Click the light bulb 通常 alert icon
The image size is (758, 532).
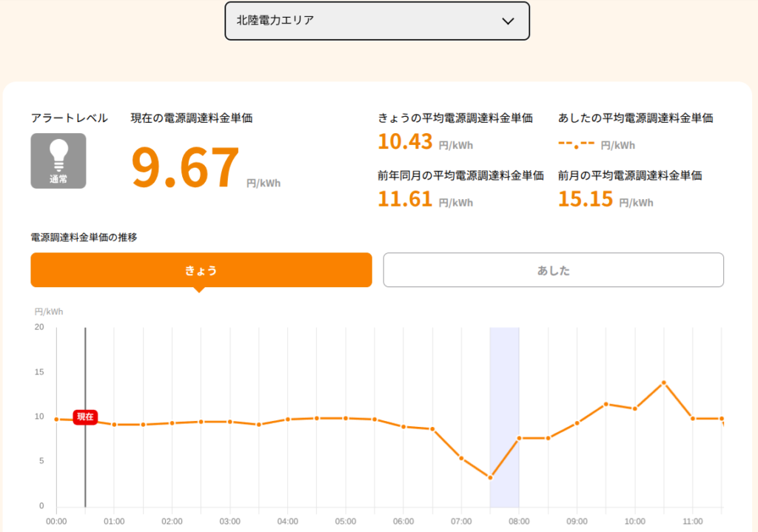(x=58, y=161)
